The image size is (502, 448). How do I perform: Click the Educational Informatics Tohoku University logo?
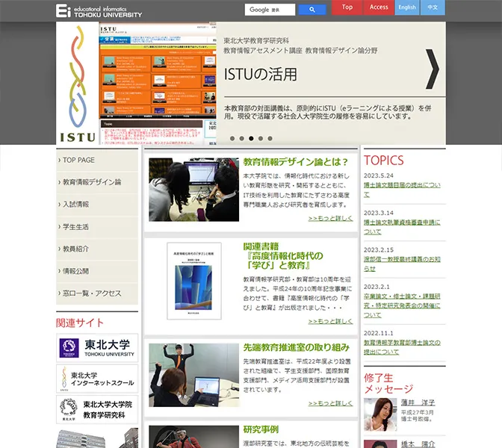[x=99, y=10]
